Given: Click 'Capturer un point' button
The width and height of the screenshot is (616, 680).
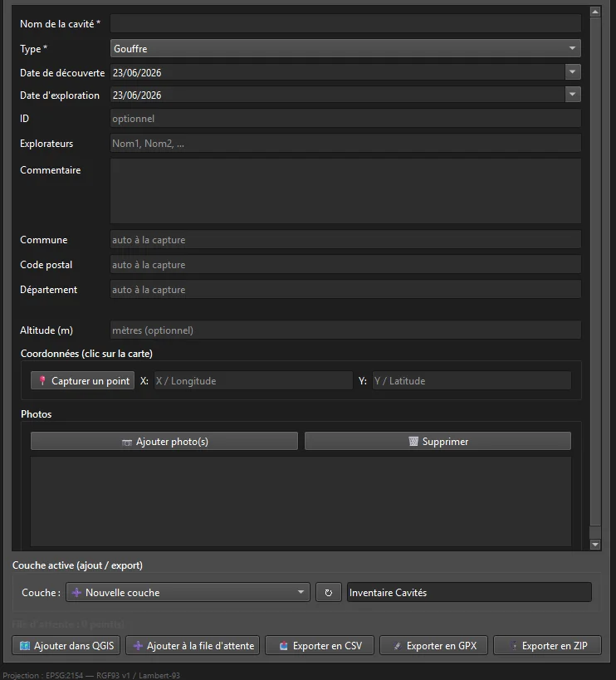Looking at the screenshot, I should click(x=82, y=381).
